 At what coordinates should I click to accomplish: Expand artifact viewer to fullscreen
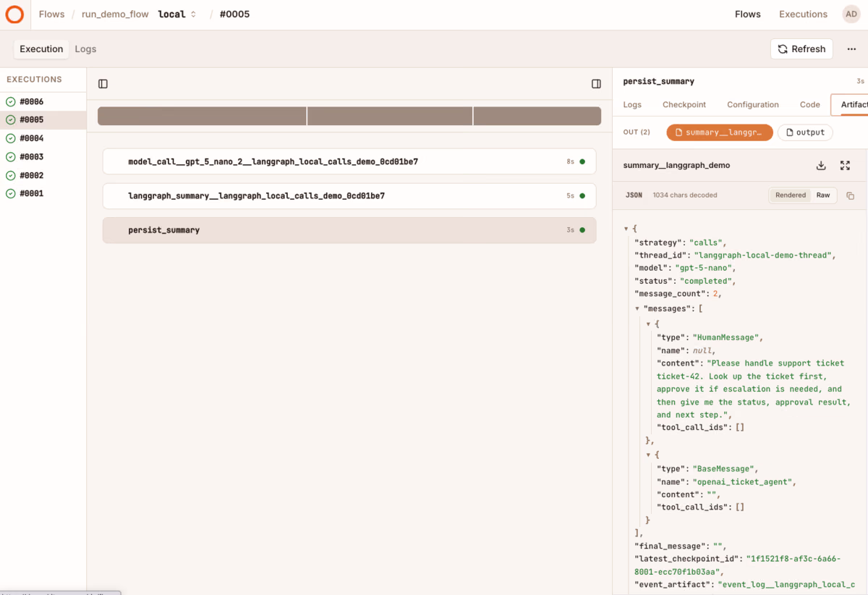pos(845,165)
